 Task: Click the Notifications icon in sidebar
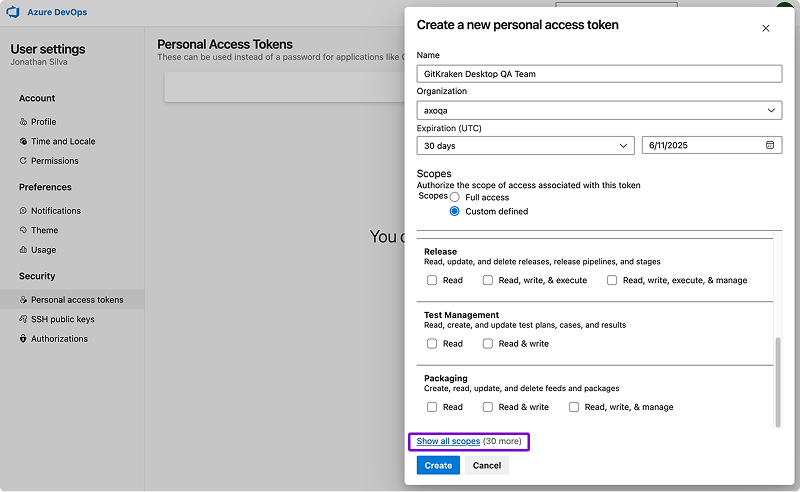pos(23,211)
